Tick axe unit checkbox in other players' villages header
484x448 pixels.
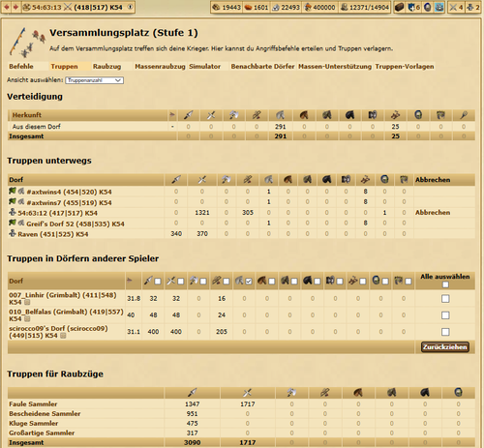tap(203, 282)
